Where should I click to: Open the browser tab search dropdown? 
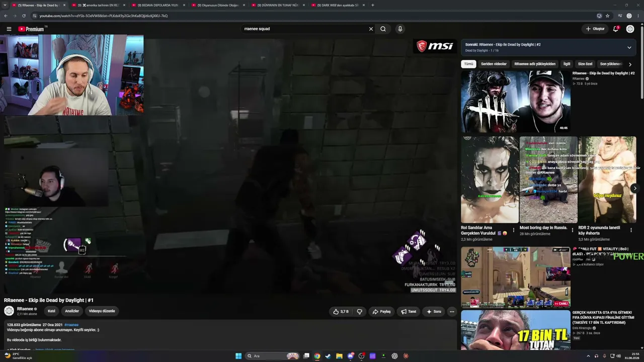click(5, 5)
